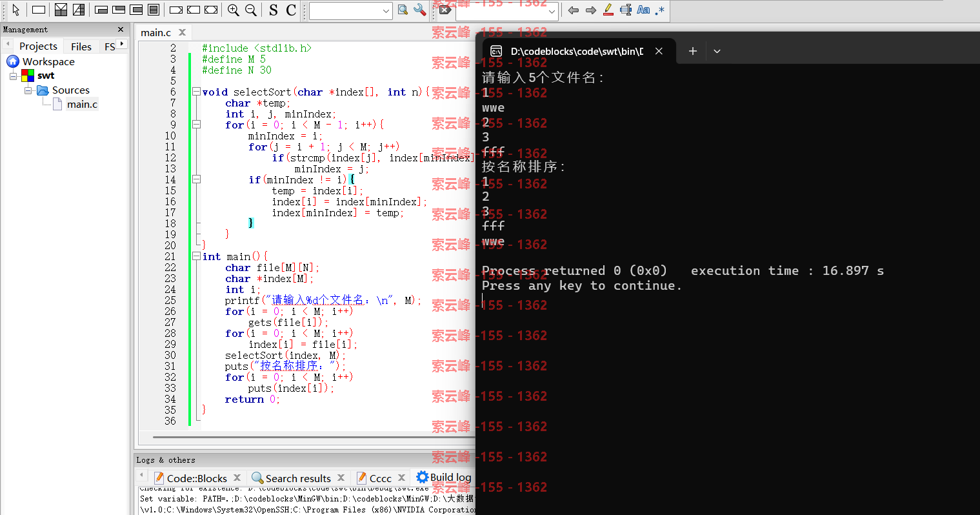Close the Search results tab
The width and height of the screenshot is (980, 515).
[x=341, y=478]
